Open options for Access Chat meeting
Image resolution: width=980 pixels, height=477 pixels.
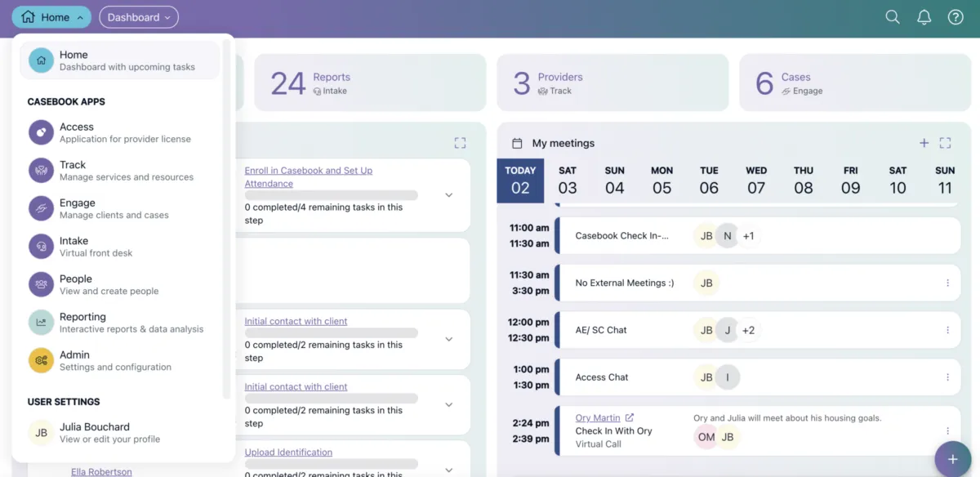[x=948, y=377]
